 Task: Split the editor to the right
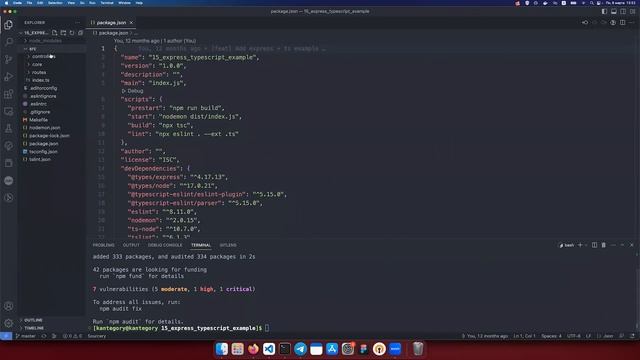pyautogui.click(x=622, y=22)
